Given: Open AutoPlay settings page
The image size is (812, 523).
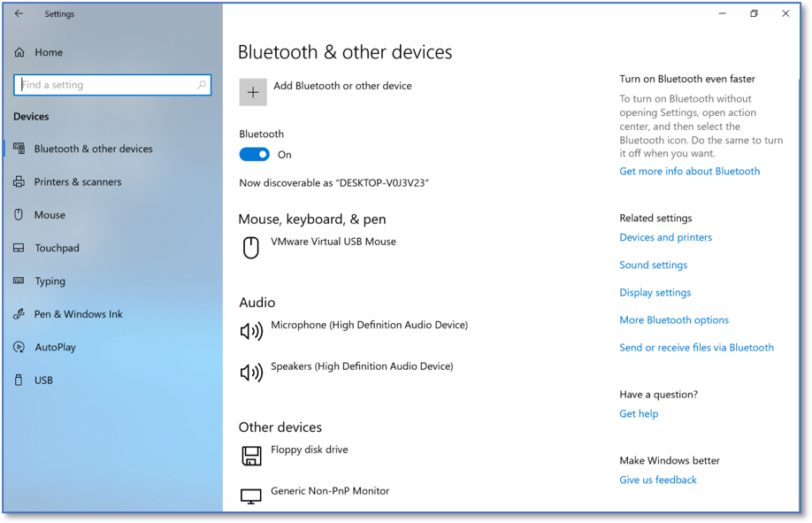Looking at the screenshot, I should click(56, 347).
